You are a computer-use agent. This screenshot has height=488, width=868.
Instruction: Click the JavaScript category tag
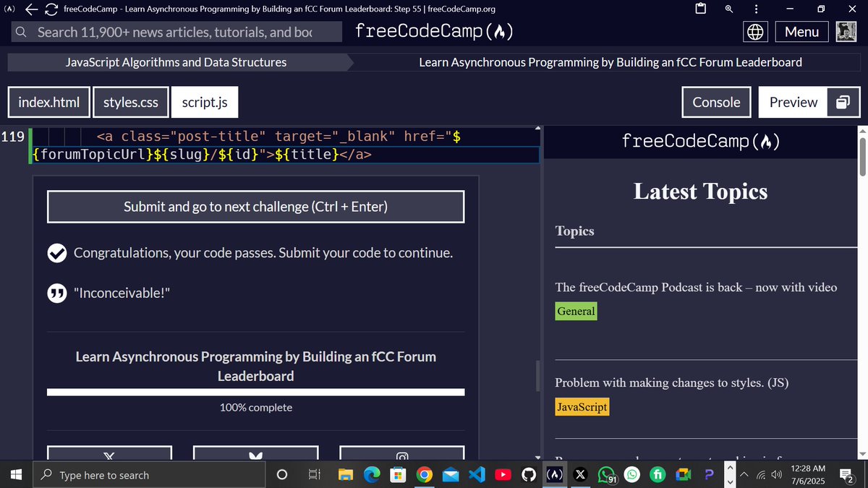pos(582,407)
